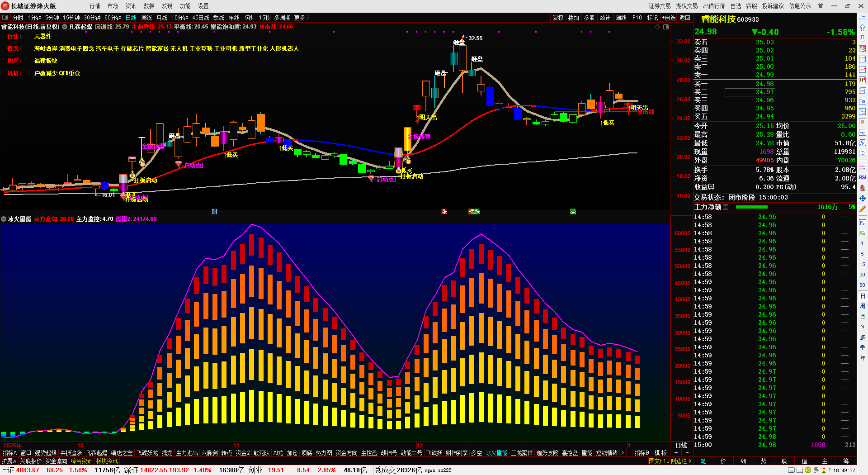Screen dimensions: 868x475
Task: Open the 资讯 menu
Action: click(x=131, y=6)
